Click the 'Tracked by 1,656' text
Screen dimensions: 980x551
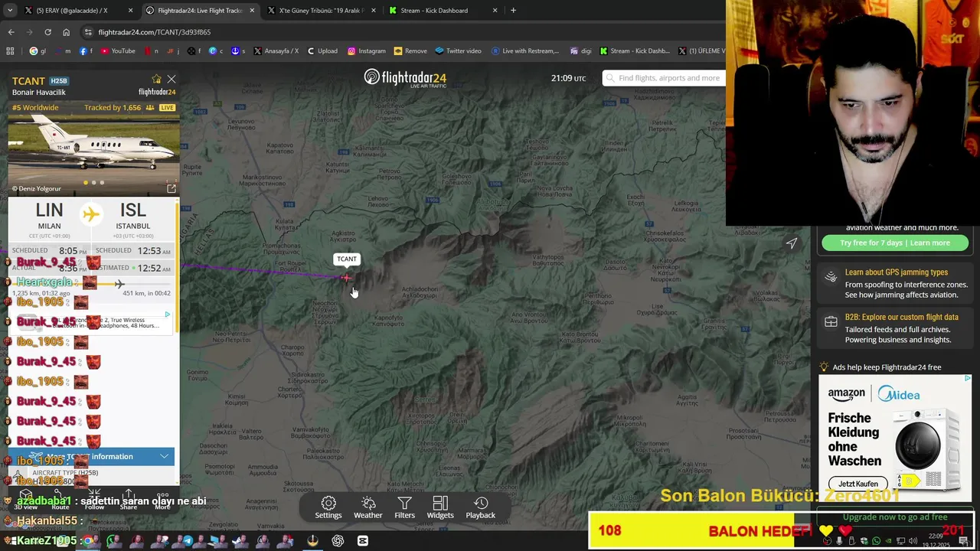[x=113, y=108]
